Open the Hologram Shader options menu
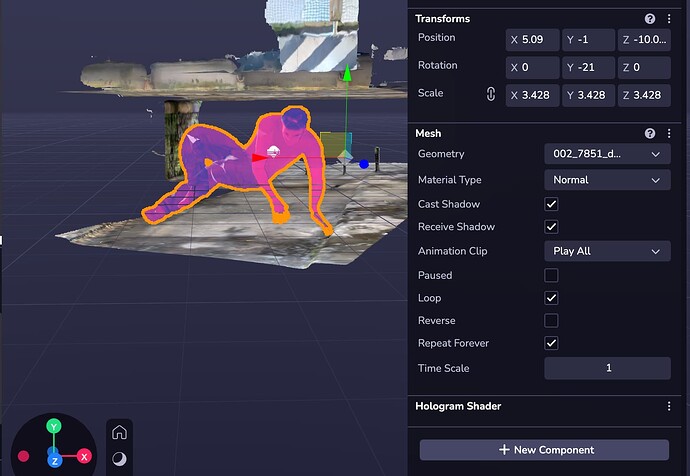Image resolution: width=690 pixels, height=476 pixels. 669,406
